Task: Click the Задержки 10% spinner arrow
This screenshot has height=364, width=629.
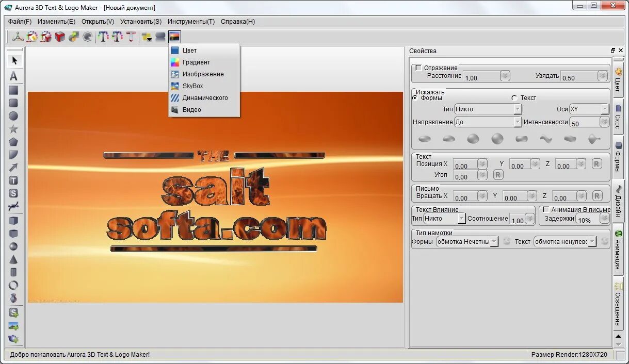Action: click(x=604, y=219)
